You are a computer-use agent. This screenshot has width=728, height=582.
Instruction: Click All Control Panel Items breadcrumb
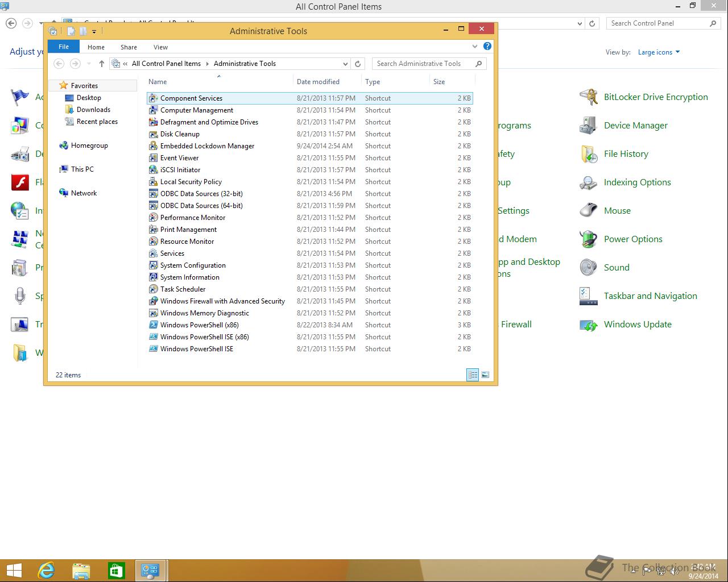coord(166,64)
